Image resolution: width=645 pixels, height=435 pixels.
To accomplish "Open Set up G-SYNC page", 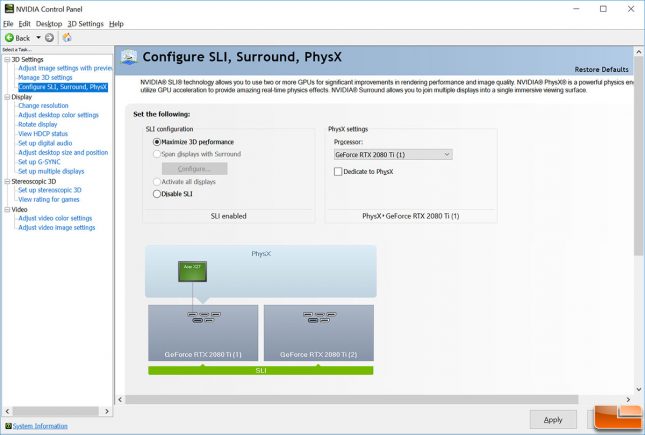I will (39, 162).
